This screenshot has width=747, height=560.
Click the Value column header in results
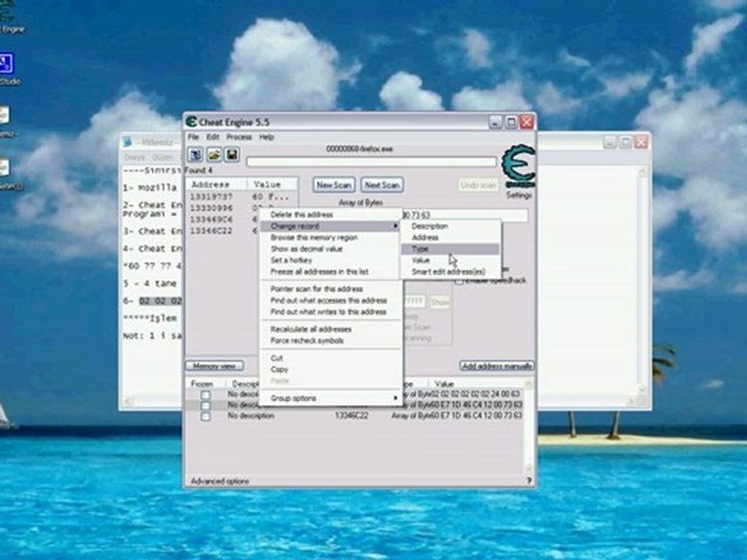click(272, 184)
